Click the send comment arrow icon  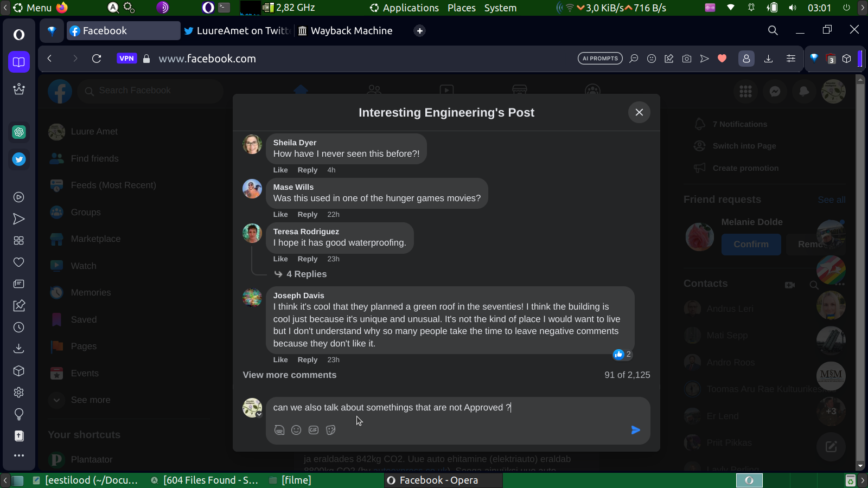[636, 430]
